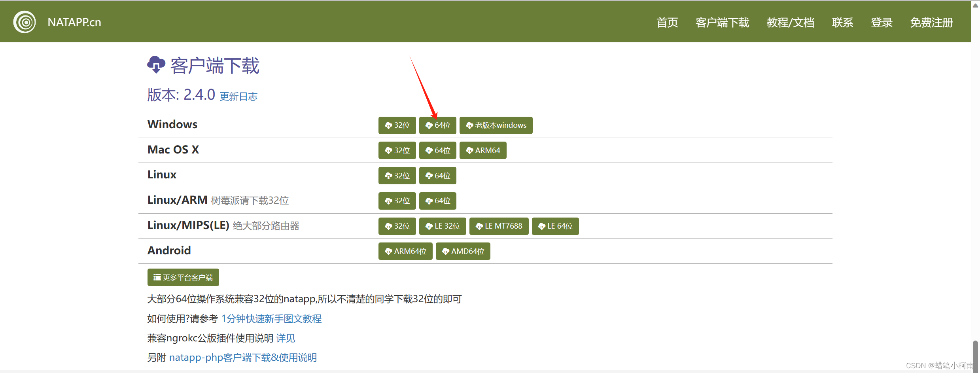Viewport: 980px width, 373px height.
Task: Click the cloud download icon beside 客户端下载 heading
Action: coord(156,64)
